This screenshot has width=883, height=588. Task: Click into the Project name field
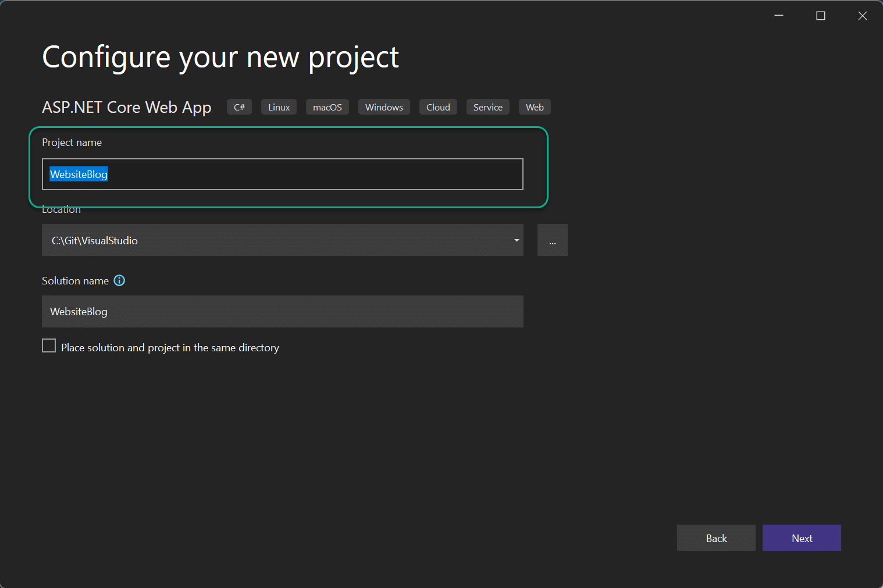point(283,174)
